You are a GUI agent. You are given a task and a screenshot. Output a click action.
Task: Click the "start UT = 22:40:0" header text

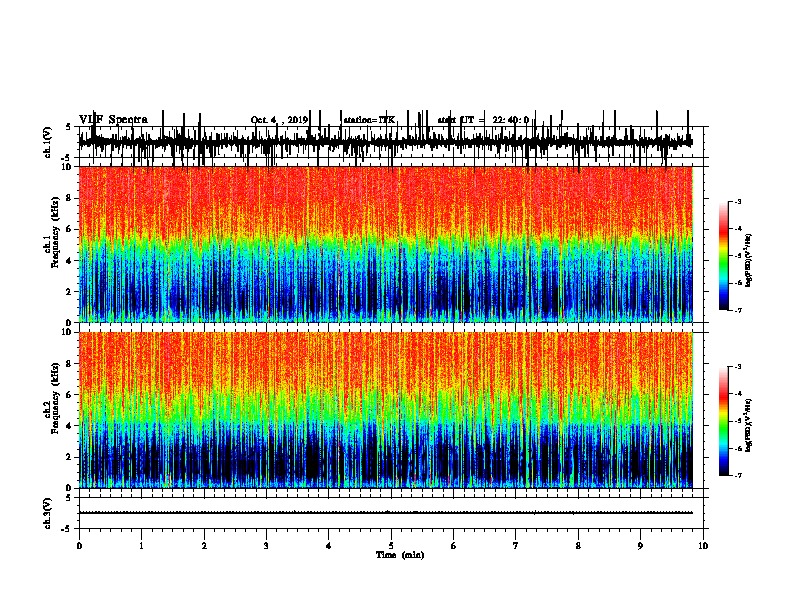483,120
